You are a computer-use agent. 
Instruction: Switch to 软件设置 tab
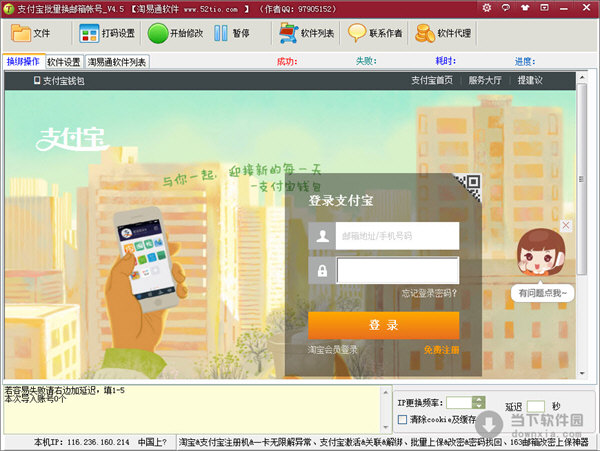tap(64, 62)
